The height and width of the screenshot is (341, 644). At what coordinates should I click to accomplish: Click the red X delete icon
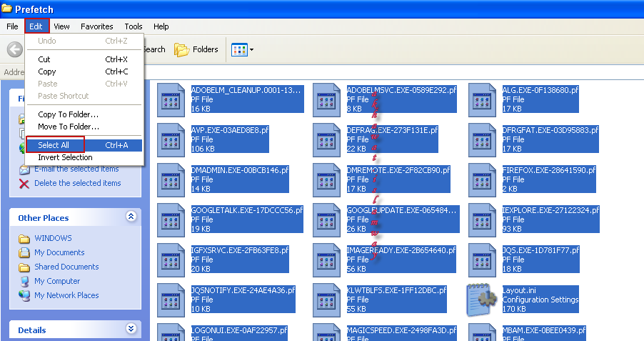coord(24,184)
